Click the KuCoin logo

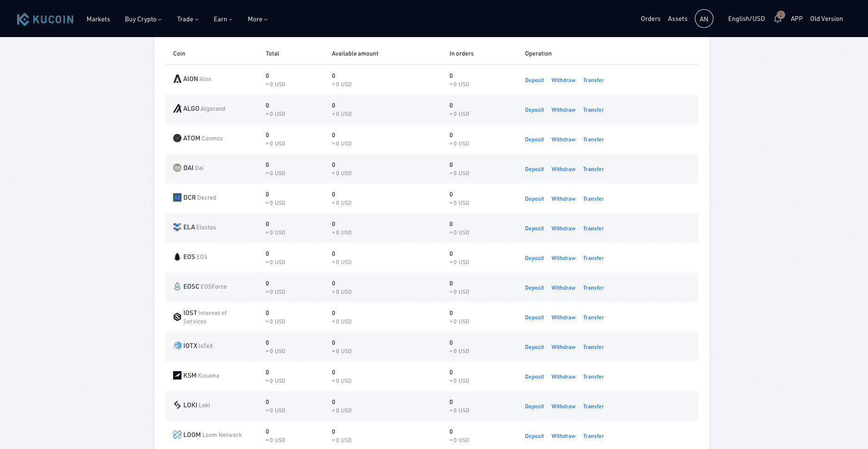click(x=45, y=19)
